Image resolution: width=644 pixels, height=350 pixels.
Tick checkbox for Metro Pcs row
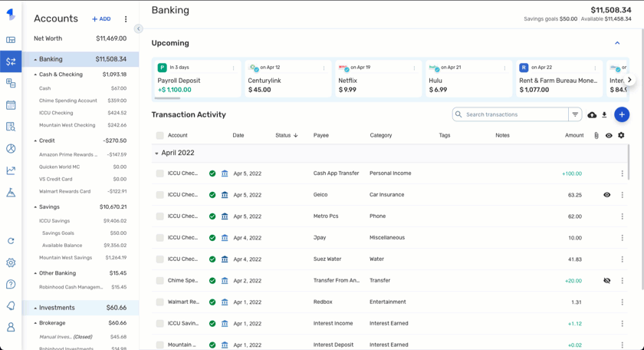click(x=159, y=216)
